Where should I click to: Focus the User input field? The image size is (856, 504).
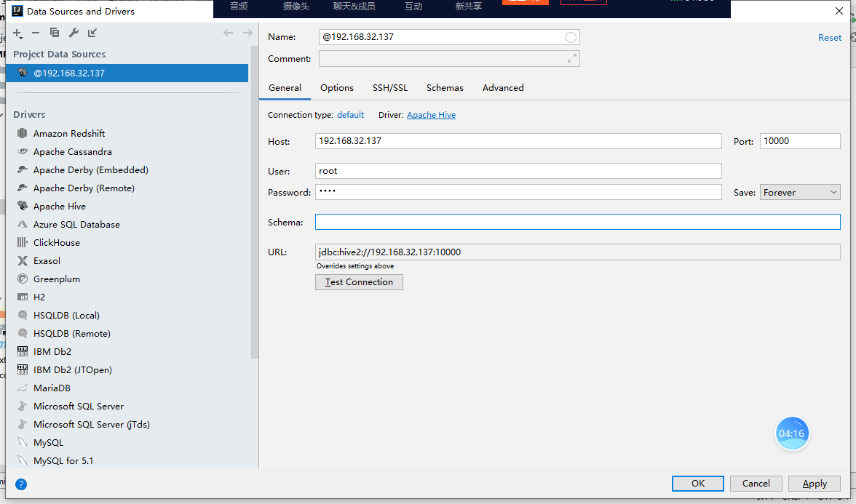(x=518, y=171)
